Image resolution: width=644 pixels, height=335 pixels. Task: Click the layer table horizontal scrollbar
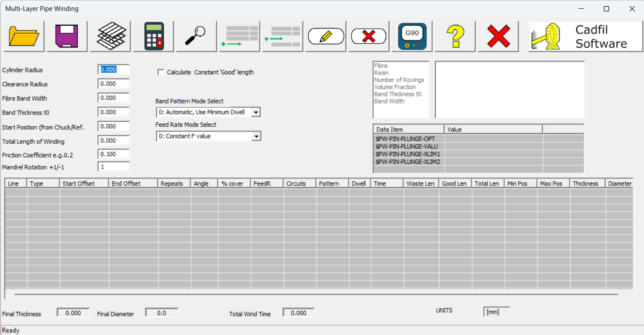316,294
